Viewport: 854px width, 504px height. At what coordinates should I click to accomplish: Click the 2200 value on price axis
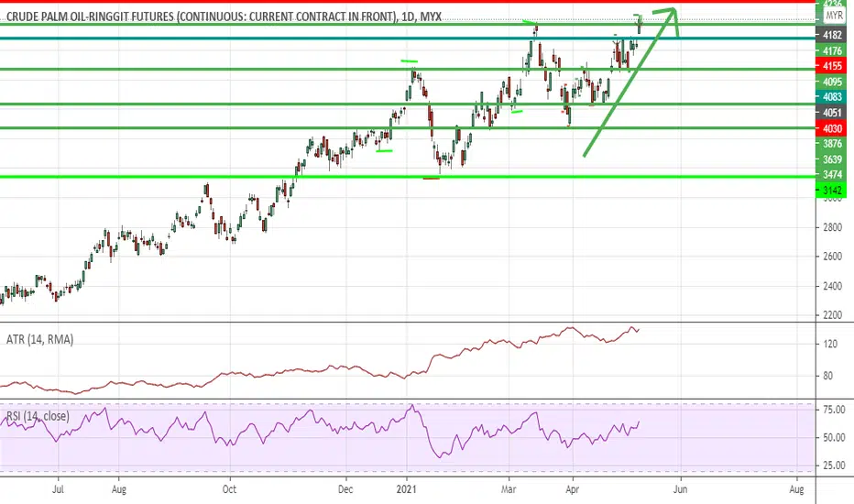pyautogui.click(x=832, y=315)
